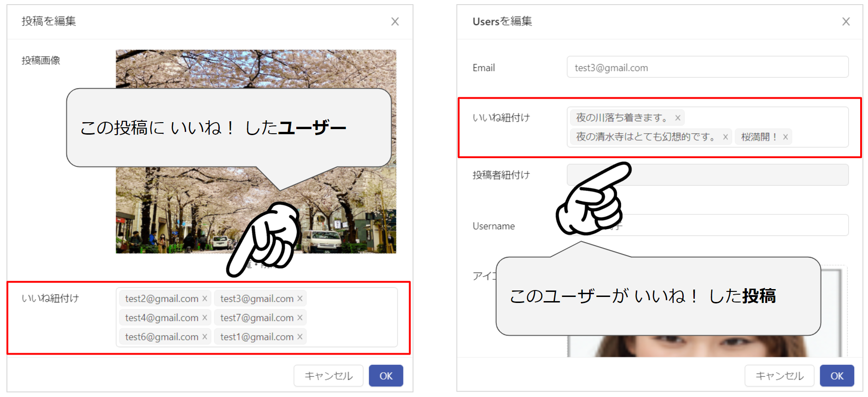Select 夜の清水寺はとても幻想的です。 tag text
Screen dimensions: 868x397
tap(646, 137)
